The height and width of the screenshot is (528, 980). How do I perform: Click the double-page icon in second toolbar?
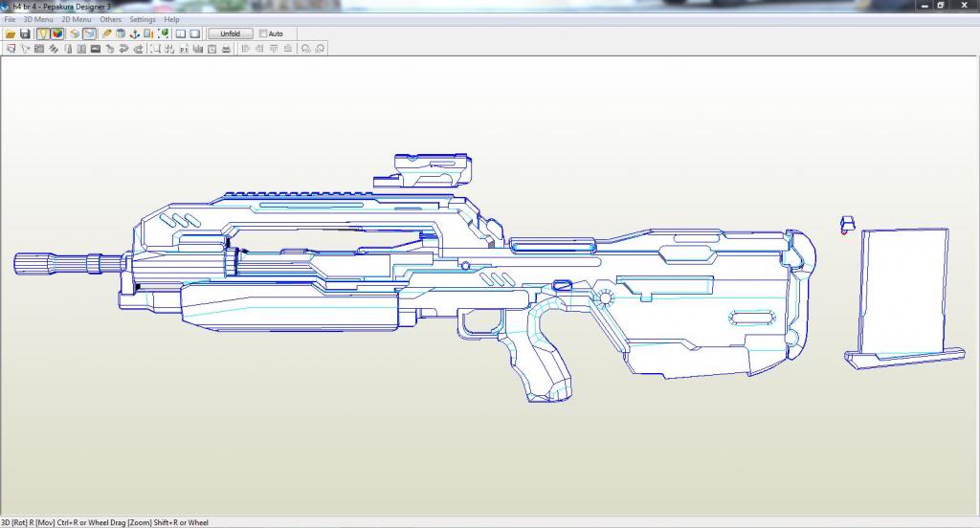point(81,49)
